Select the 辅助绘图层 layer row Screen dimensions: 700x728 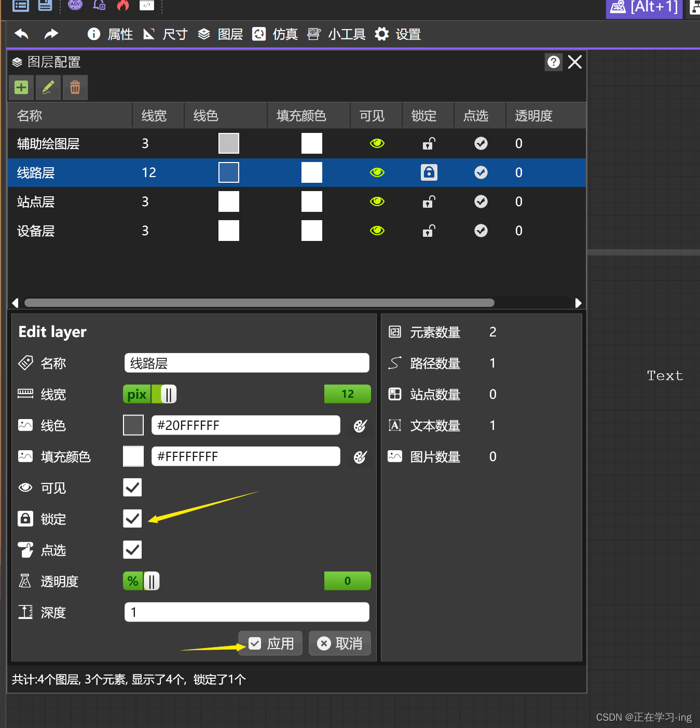coord(297,143)
